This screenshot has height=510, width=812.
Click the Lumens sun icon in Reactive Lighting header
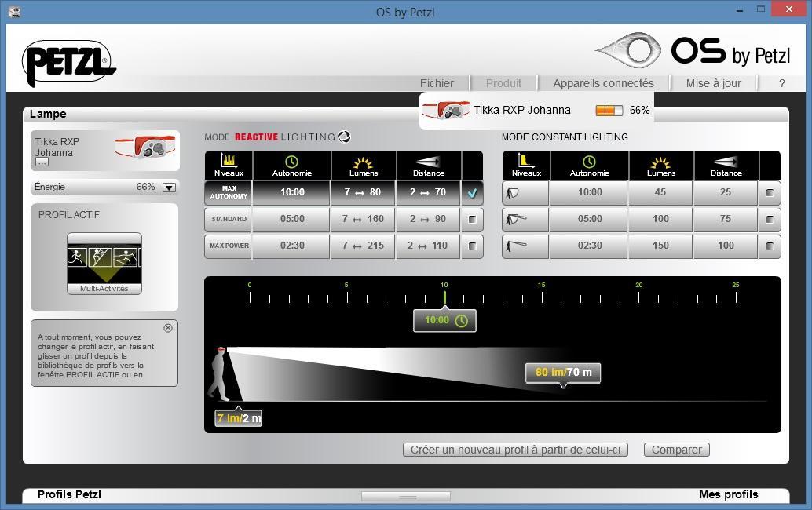pos(363,162)
